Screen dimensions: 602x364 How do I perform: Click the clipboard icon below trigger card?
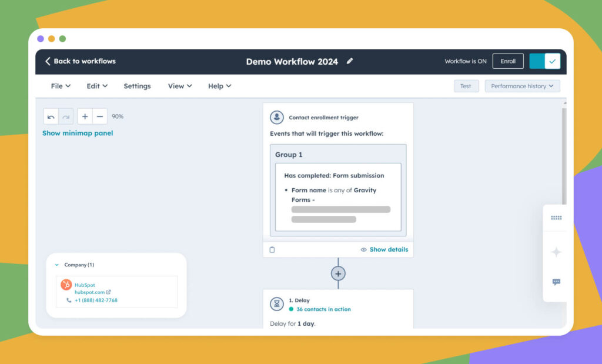(x=272, y=249)
